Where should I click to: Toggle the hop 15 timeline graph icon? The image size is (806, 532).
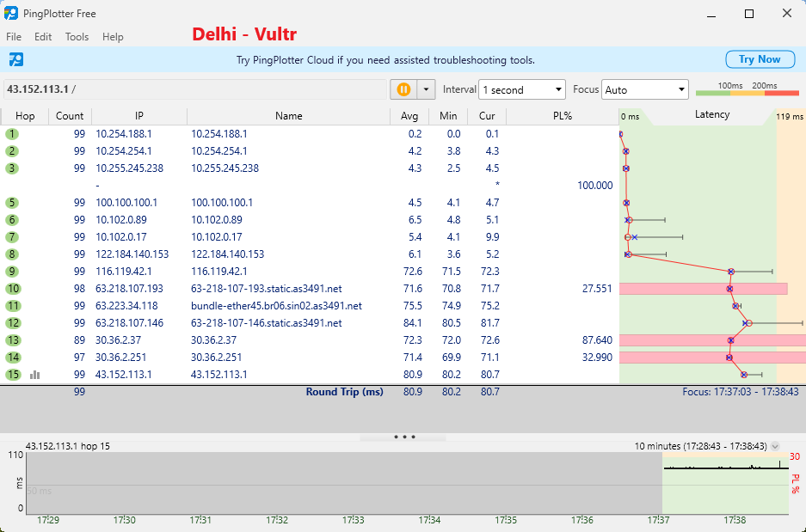35,375
